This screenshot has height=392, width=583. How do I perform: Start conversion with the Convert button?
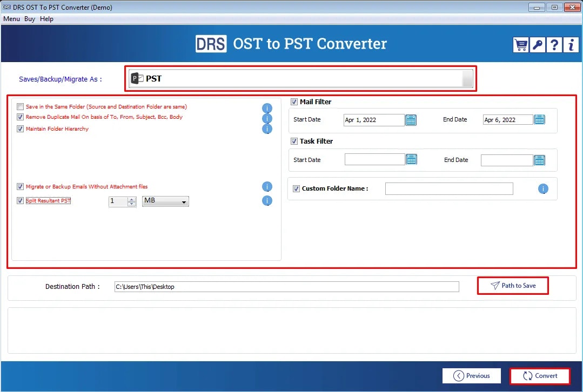coord(540,376)
